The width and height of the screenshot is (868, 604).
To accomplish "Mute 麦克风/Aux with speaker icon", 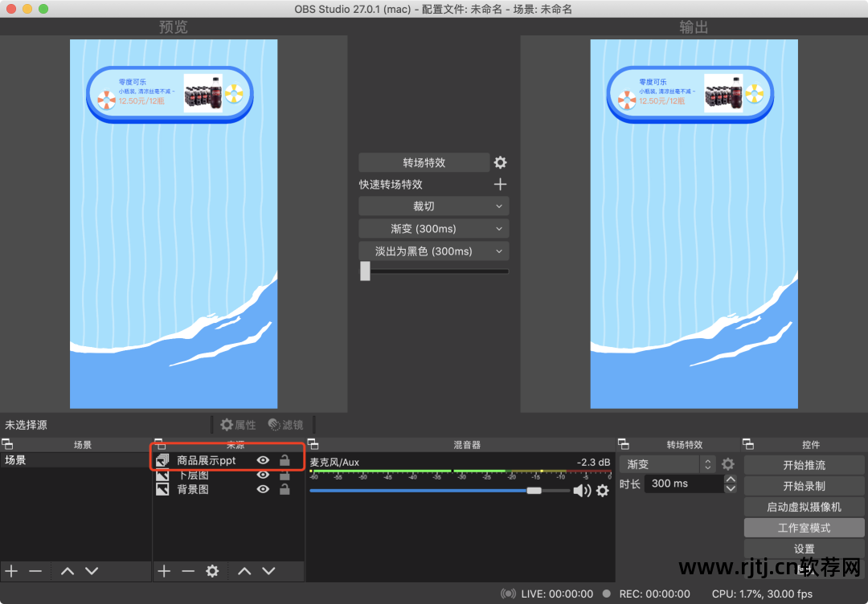I will (x=581, y=491).
